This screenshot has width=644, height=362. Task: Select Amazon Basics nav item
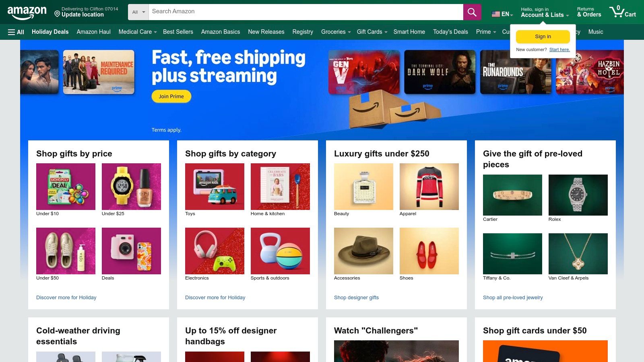coord(221,32)
